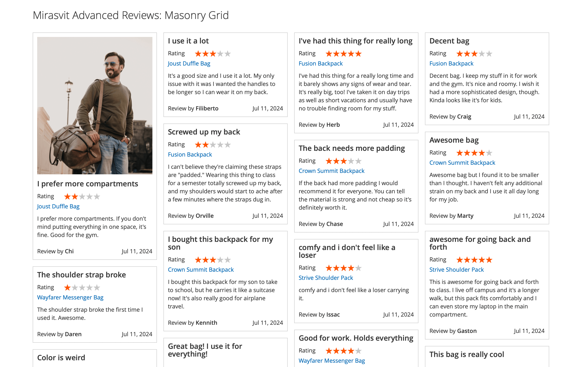Open Strive Shoulder Pack link in Gaston's review
The image size is (588, 367).
(x=456, y=270)
